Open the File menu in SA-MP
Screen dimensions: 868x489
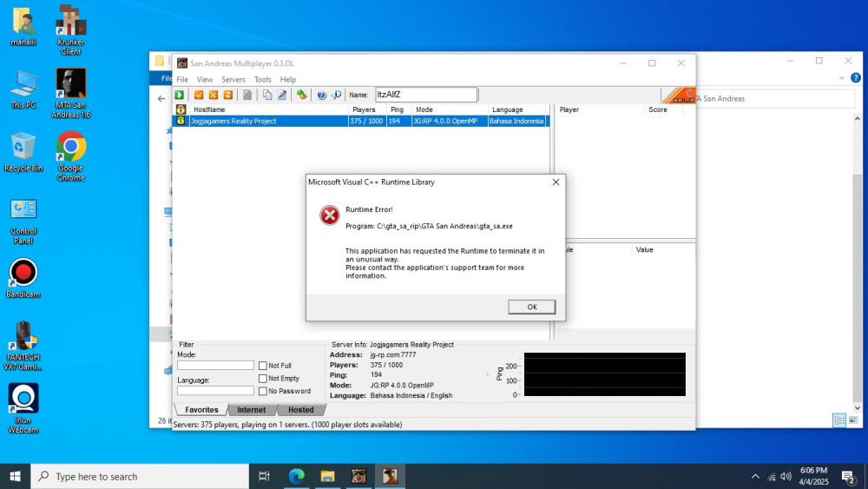pos(182,79)
